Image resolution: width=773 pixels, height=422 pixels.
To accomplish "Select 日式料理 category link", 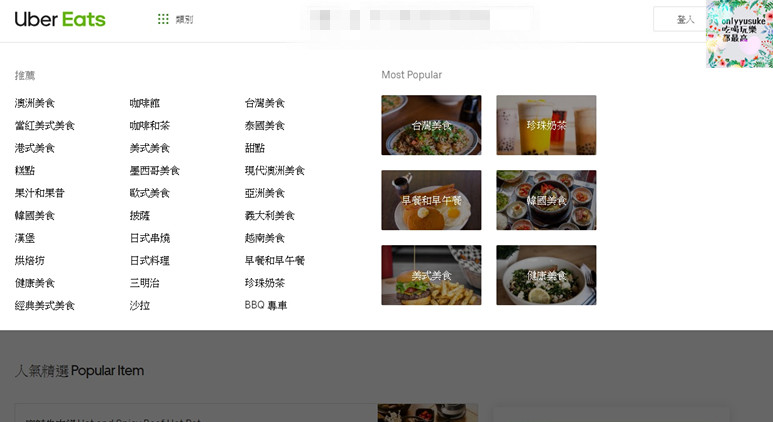I will pos(149,260).
